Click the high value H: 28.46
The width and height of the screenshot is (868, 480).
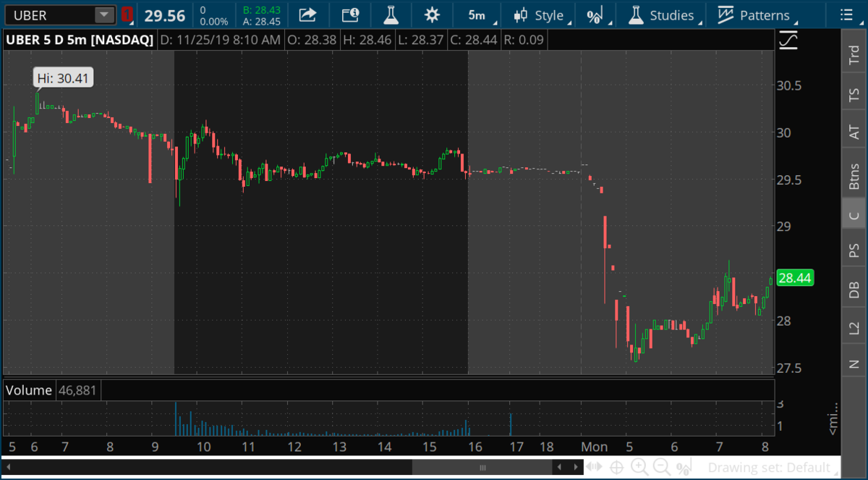366,40
